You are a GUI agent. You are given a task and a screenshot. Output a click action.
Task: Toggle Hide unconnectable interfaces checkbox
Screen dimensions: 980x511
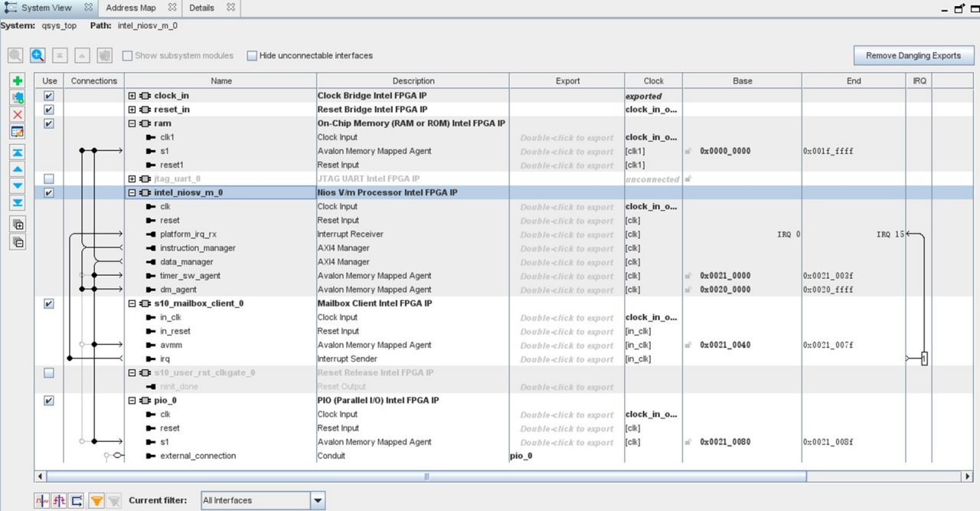(252, 55)
